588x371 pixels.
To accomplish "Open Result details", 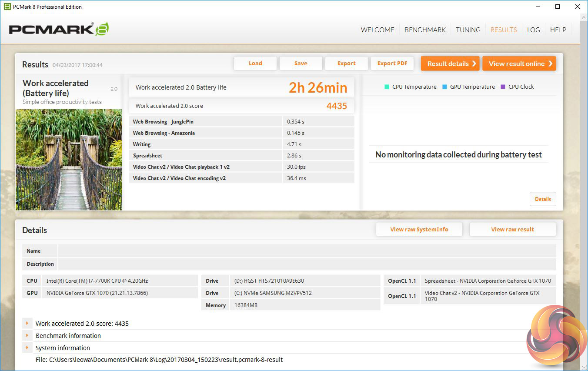I will [x=450, y=64].
